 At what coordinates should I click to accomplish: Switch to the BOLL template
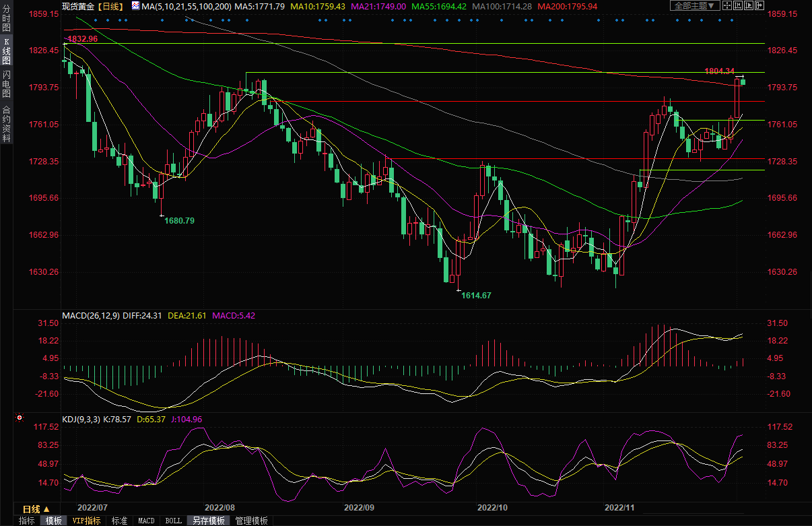(173, 521)
